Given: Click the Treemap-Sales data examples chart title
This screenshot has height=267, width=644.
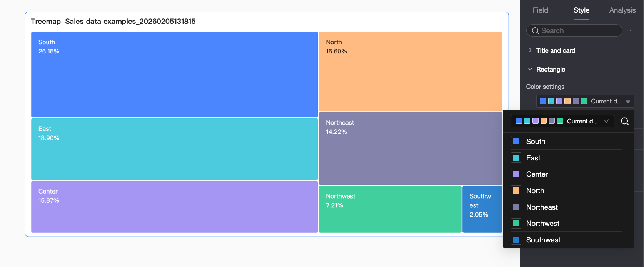Looking at the screenshot, I should [113, 22].
